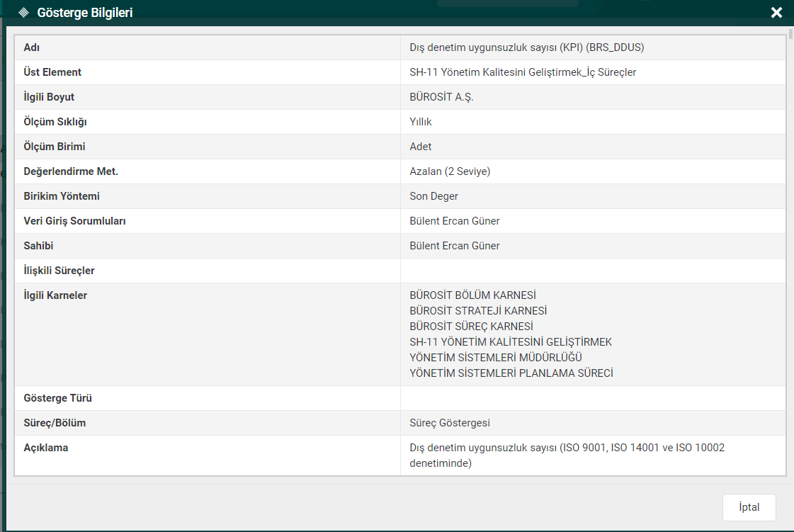This screenshot has width=794, height=532.
Task: Select YÖNETİM SİSTEMLERİ MÜDÜRLÜĞÜ entry
Action: click(496, 358)
